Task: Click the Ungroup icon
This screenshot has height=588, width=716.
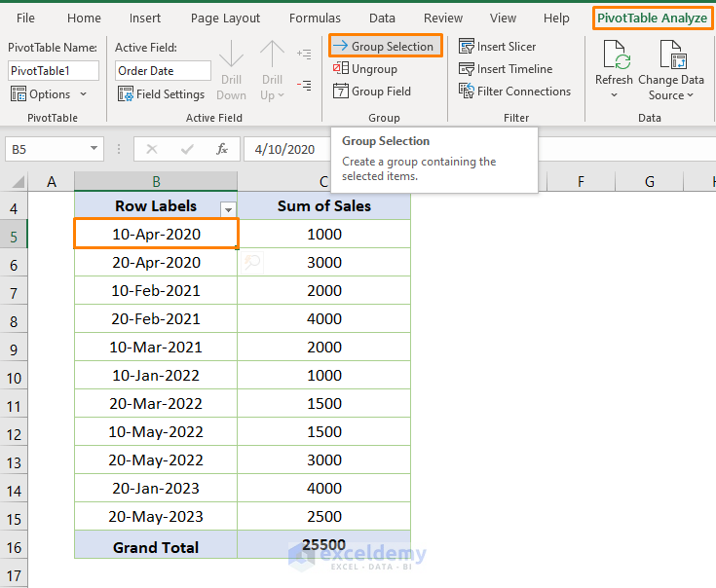Action: pyautogui.click(x=340, y=69)
